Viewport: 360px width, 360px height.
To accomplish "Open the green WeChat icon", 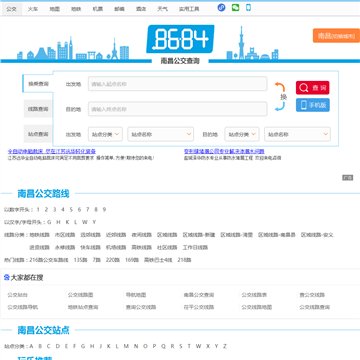I will (235, 7).
